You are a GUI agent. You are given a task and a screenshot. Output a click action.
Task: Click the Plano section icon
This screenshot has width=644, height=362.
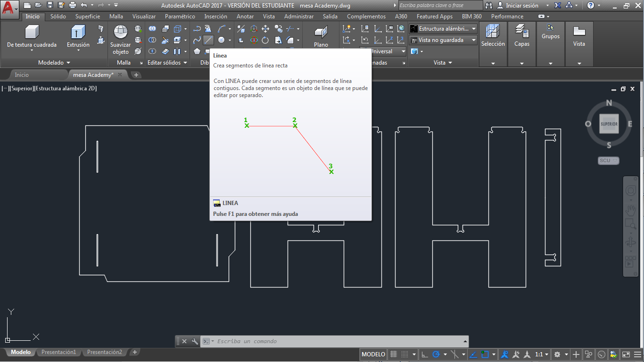[x=321, y=32]
